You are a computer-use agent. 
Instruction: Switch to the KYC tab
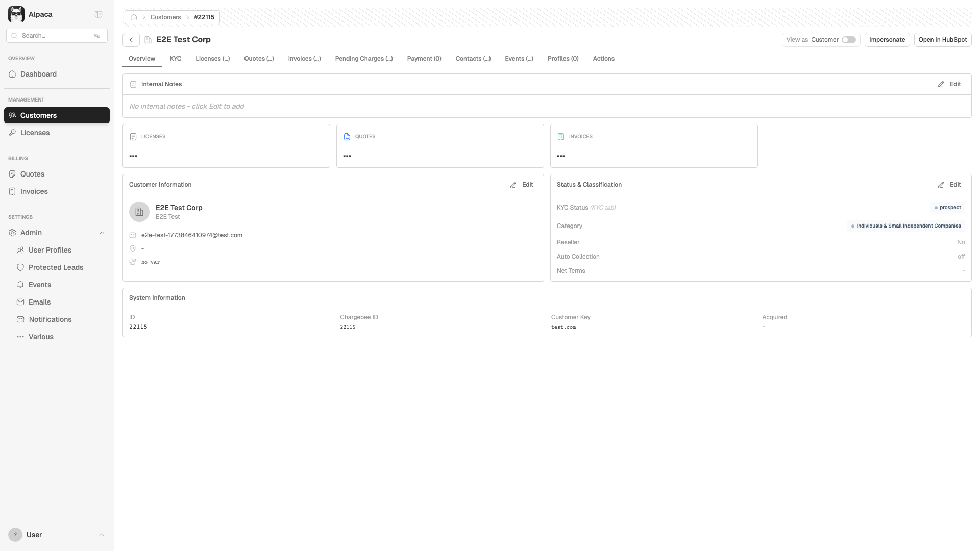click(x=175, y=59)
